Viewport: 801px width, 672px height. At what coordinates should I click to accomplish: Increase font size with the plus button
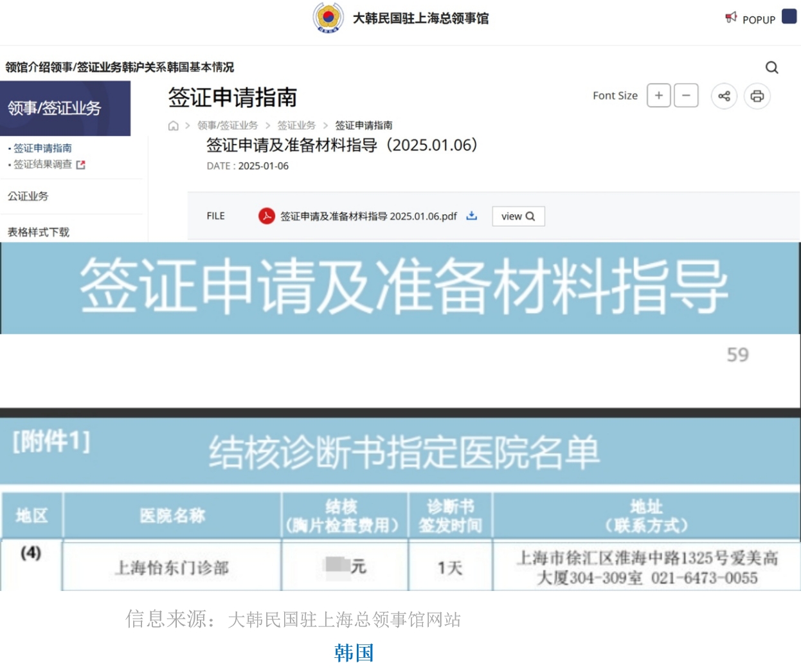click(658, 95)
